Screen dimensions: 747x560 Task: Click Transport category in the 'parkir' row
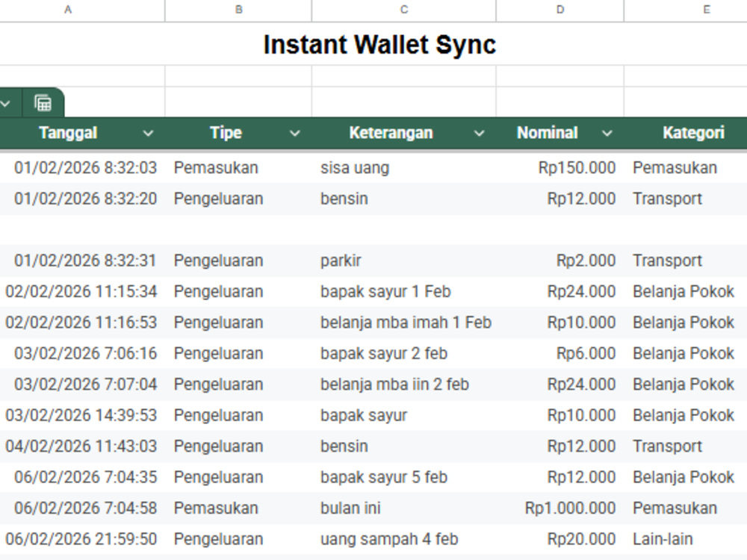click(686, 261)
